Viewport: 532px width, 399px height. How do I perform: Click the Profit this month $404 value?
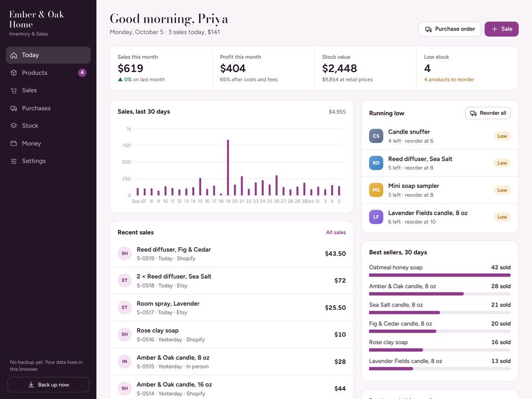233,69
